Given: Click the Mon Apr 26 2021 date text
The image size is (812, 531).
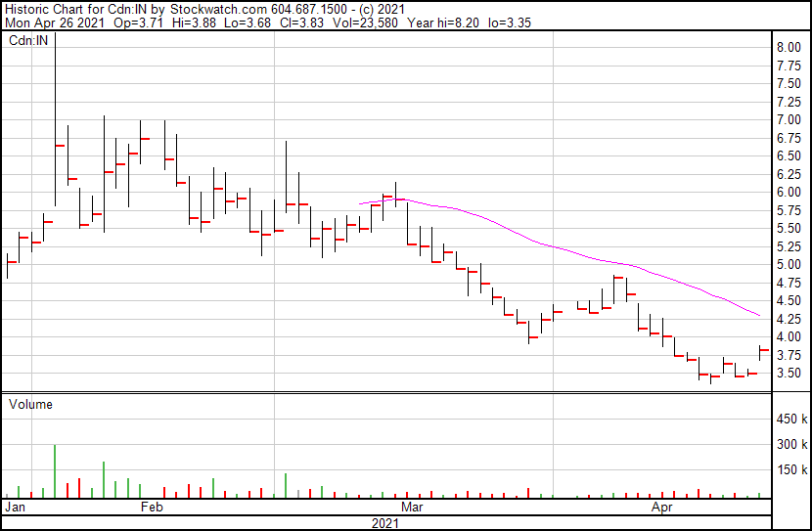Looking at the screenshot, I should 55,22.
